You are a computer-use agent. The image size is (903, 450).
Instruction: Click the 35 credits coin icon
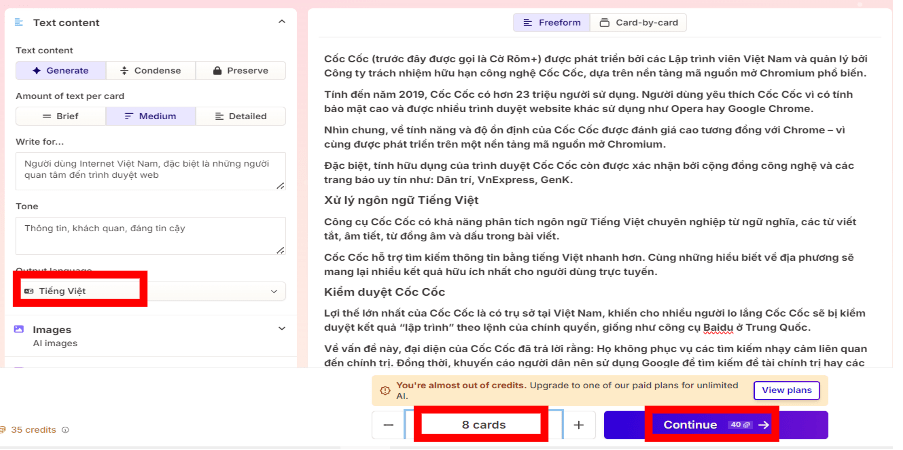point(4,430)
